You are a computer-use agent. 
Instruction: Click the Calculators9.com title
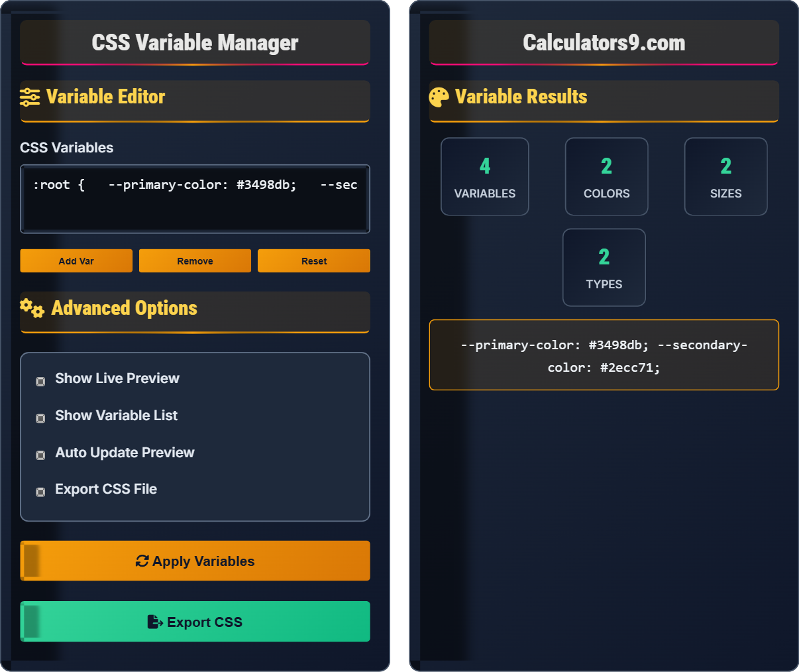tap(604, 42)
